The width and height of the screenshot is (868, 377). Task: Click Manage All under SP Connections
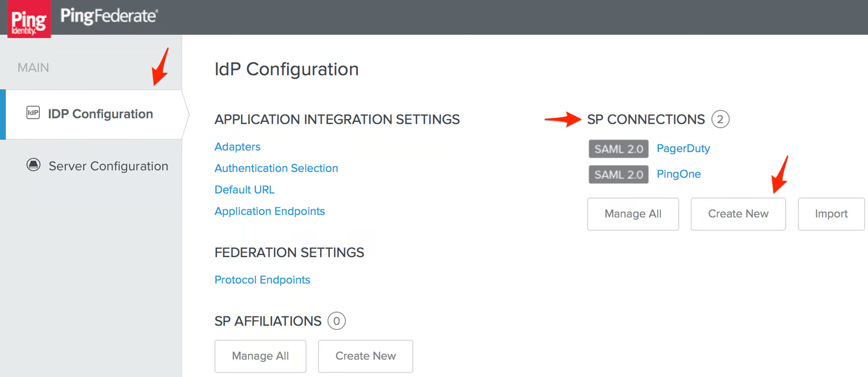point(632,214)
